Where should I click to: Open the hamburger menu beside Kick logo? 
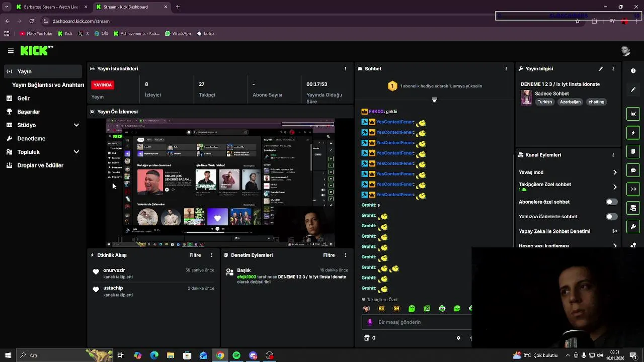point(11,51)
